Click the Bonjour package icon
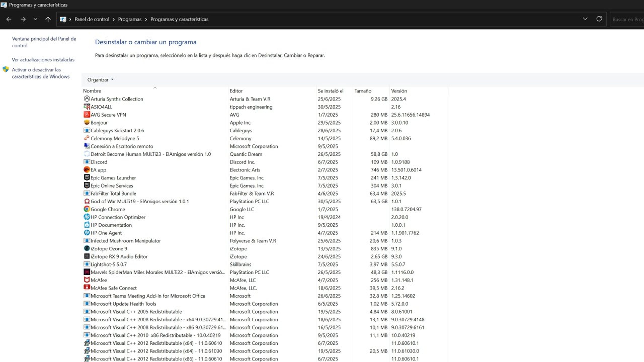The width and height of the screenshot is (644, 362). point(87,122)
